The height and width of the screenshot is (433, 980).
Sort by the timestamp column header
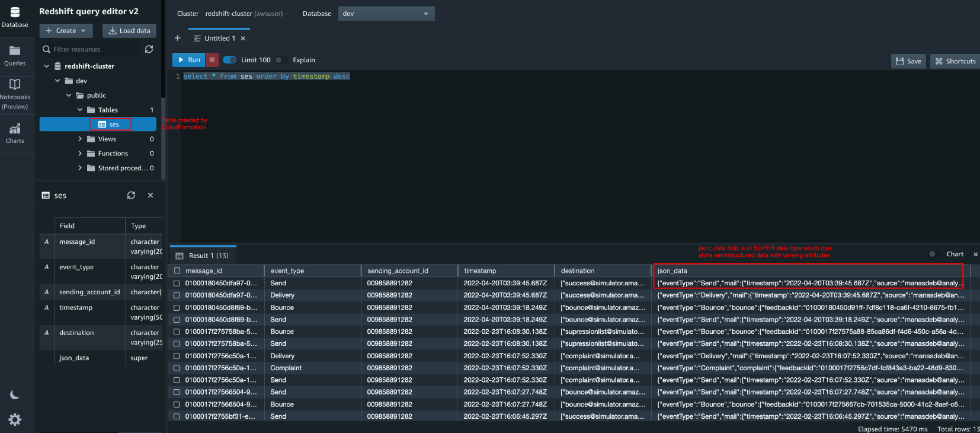[505, 270]
